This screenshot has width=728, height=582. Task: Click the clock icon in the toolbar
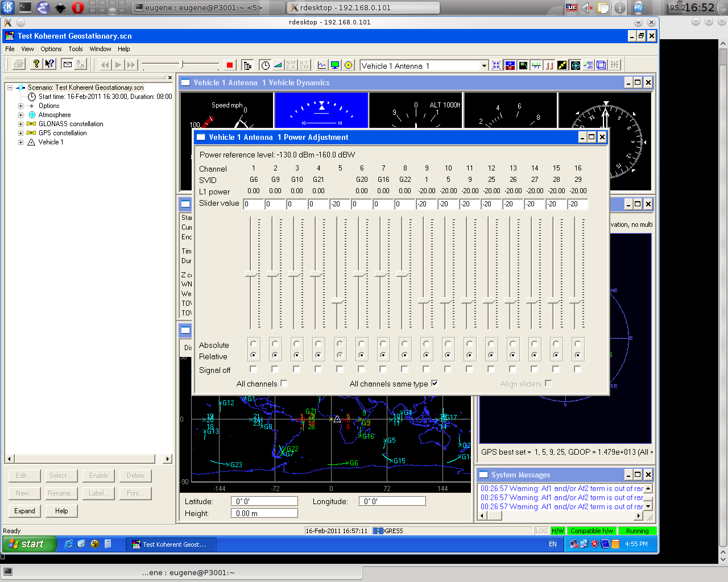click(x=265, y=65)
